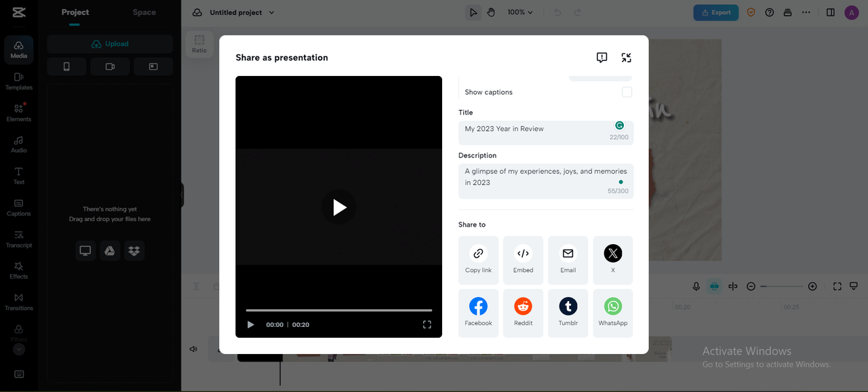Image resolution: width=868 pixels, height=392 pixels.
Task: Open the Embed code option
Action: pyautogui.click(x=523, y=260)
